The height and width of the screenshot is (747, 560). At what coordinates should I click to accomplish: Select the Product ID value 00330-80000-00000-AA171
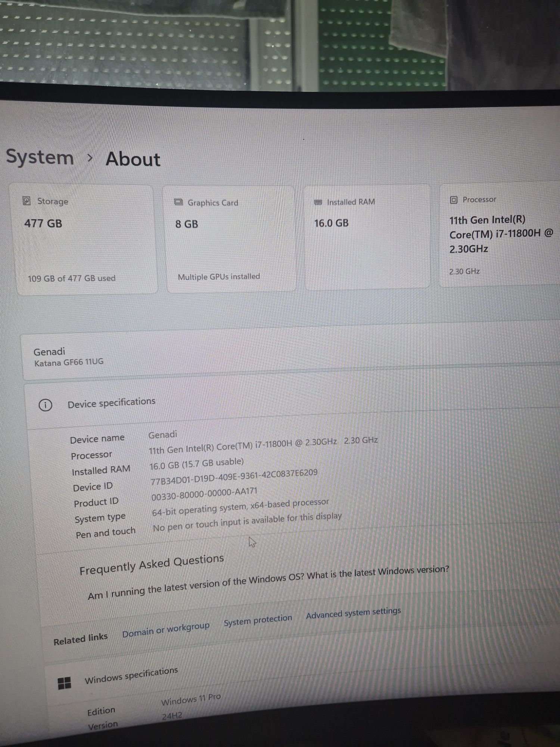point(204,494)
